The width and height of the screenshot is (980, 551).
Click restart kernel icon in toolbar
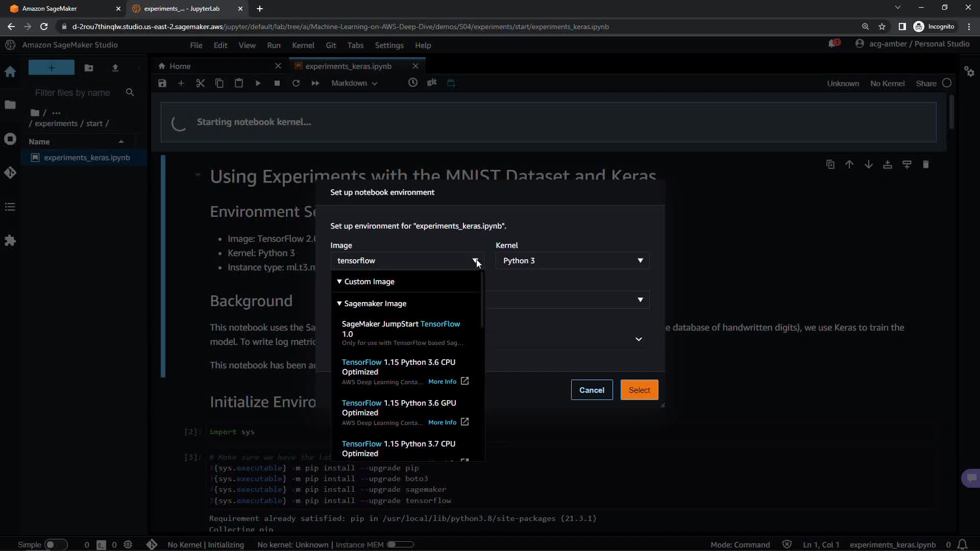[296, 83]
